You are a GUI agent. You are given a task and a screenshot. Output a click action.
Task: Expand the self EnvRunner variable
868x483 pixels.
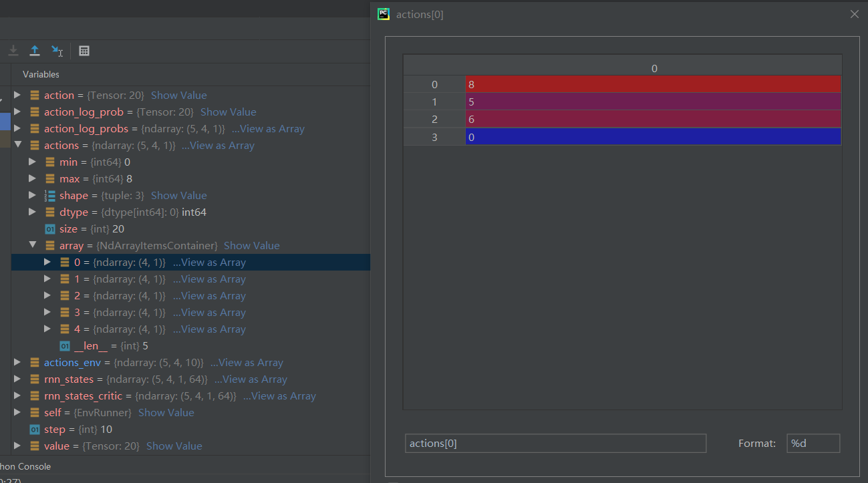click(17, 412)
